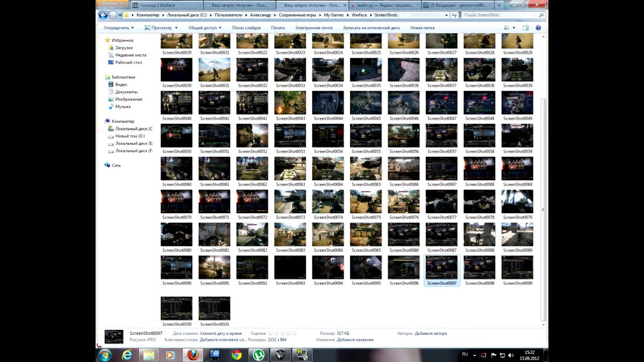Click the RU language indicator
Screen dimensions: 644x362
tap(465, 354)
